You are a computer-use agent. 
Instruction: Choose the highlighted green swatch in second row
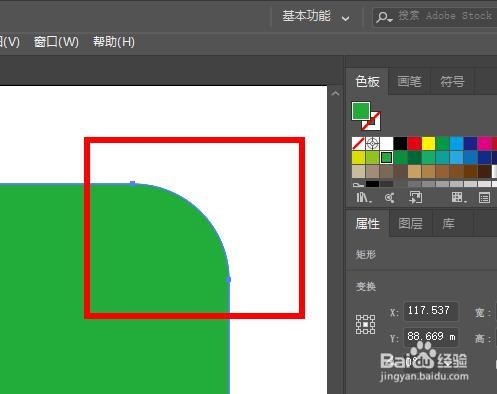coord(386,158)
